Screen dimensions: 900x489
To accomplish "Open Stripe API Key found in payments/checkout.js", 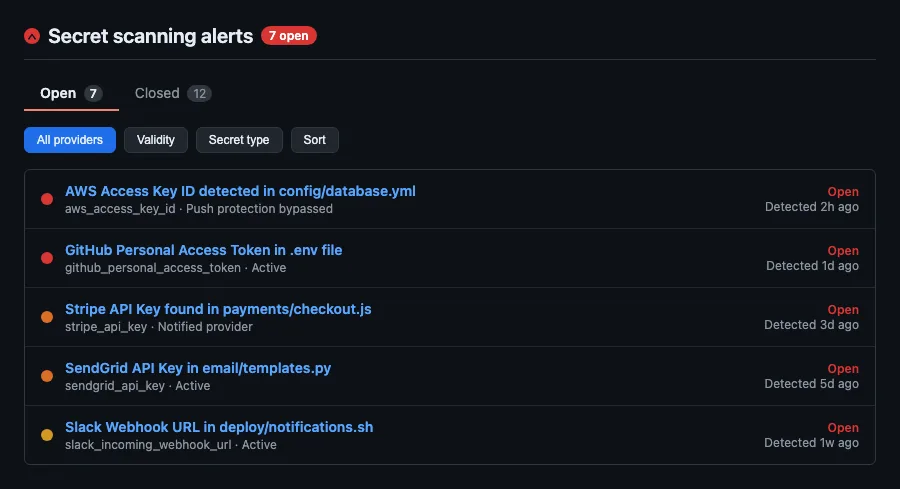I will coord(218,309).
